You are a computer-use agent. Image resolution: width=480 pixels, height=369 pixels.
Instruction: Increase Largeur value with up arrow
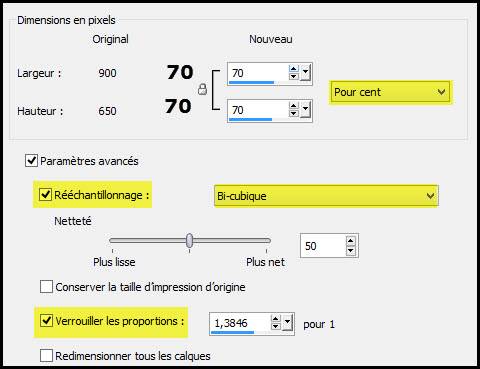pyautogui.click(x=293, y=69)
